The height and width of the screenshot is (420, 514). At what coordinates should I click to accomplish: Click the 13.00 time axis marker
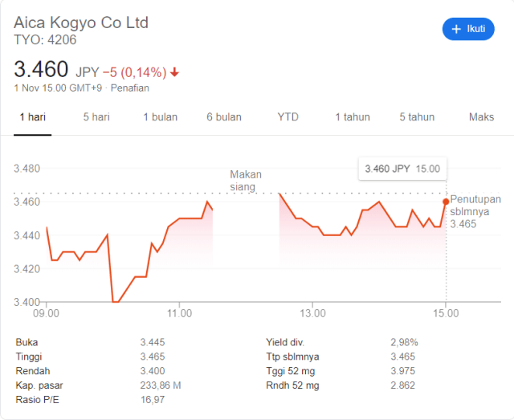pyautogui.click(x=312, y=313)
